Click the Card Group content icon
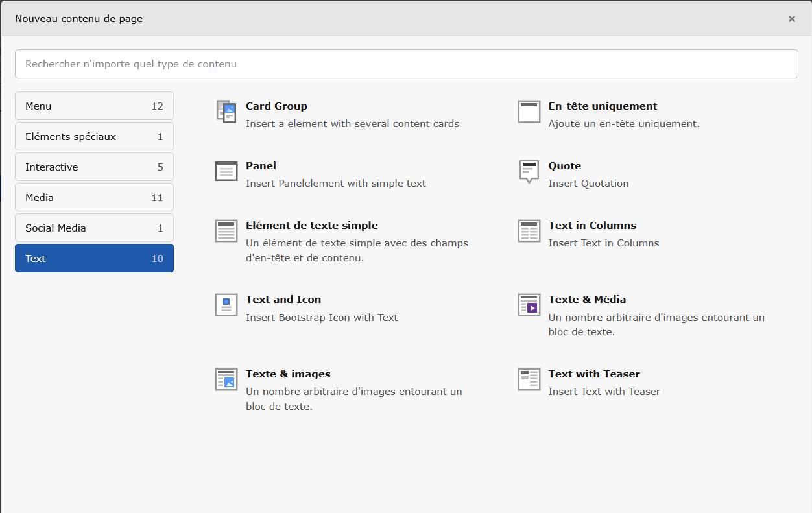The image size is (812, 513). click(x=226, y=112)
